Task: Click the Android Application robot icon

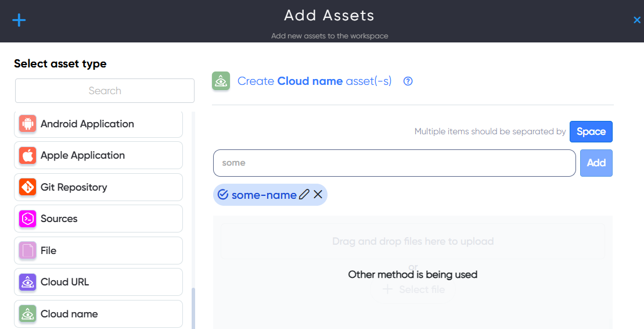Action: tap(27, 124)
